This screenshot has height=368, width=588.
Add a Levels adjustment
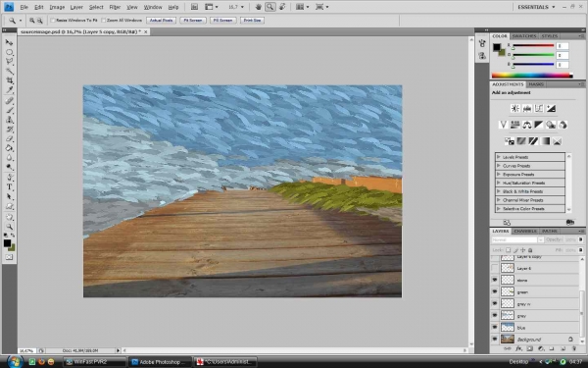point(527,109)
